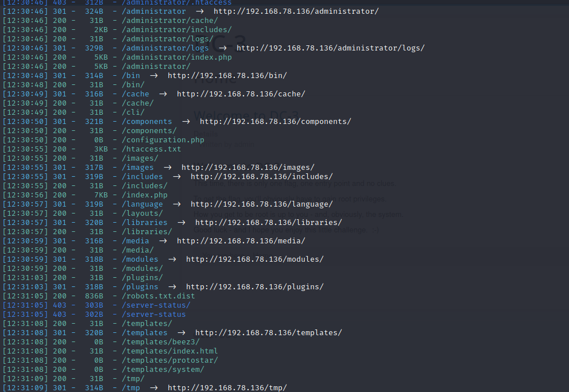This screenshot has height=392, width=569.
Task: Click the 321B size value
Action: 94,122
